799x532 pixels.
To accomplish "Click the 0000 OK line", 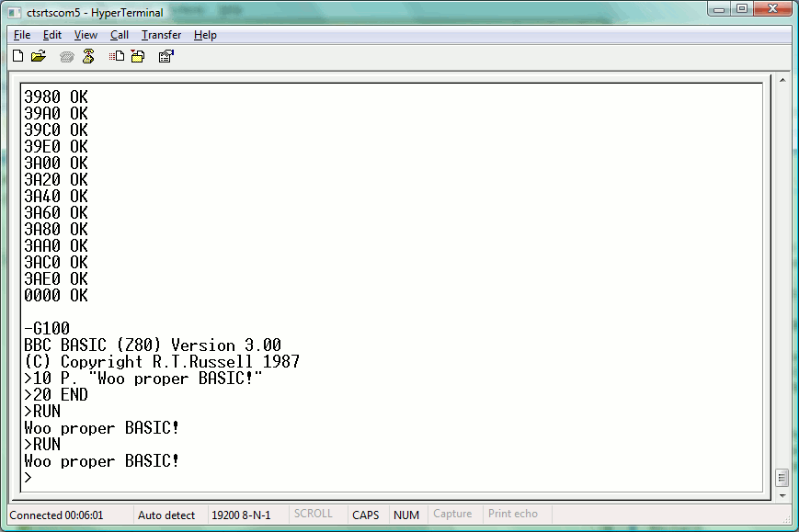I will [x=56, y=295].
